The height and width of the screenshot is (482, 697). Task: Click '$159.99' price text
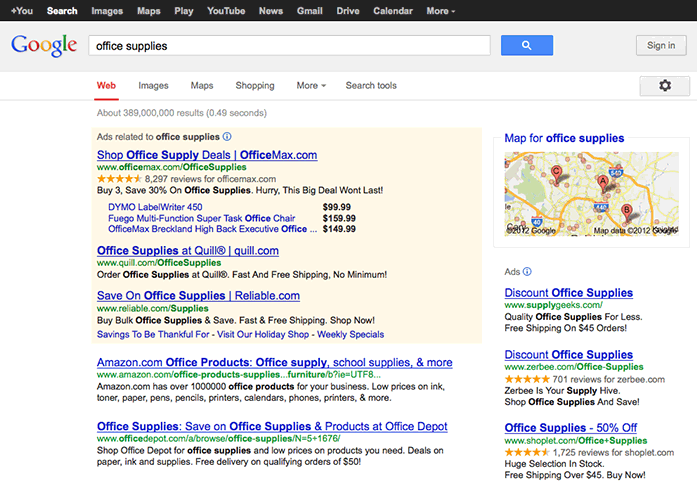click(x=339, y=218)
